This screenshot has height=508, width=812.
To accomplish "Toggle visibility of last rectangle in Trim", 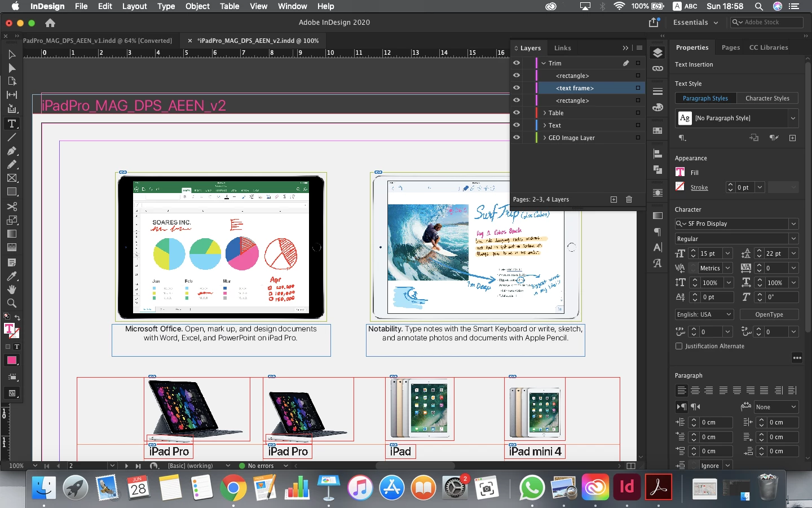I will pyautogui.click(x=517, y=100).
